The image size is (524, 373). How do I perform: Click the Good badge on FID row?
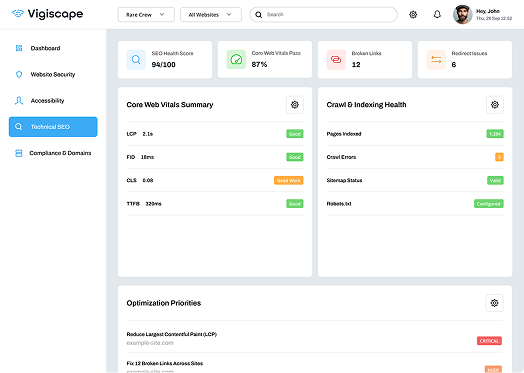(x=295, y=157)
